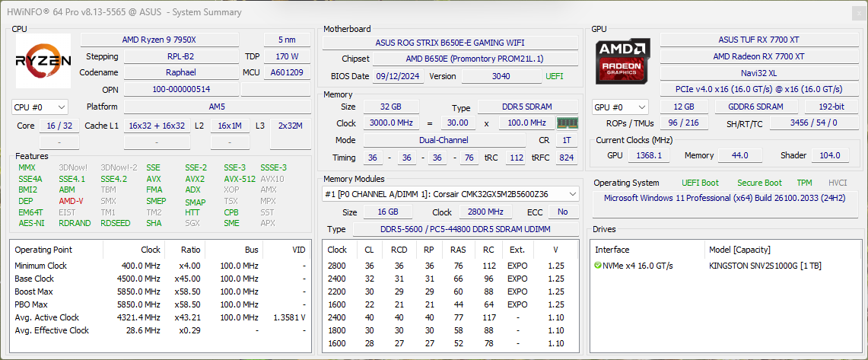Click the Secure Boot status label
Image resolution: width=868 pixels, height=360 pixels.
(759, 183)
